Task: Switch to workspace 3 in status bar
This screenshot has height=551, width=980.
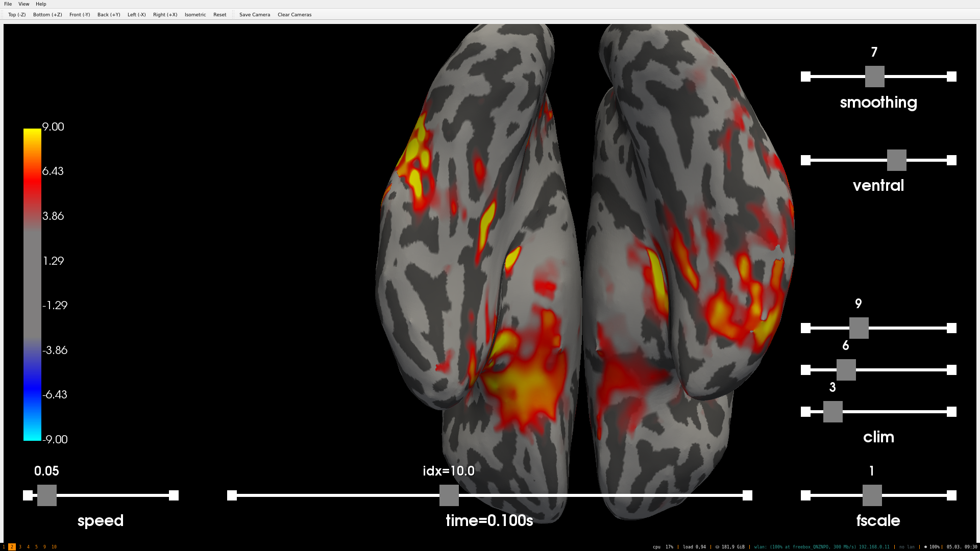Action: [20, 547]
